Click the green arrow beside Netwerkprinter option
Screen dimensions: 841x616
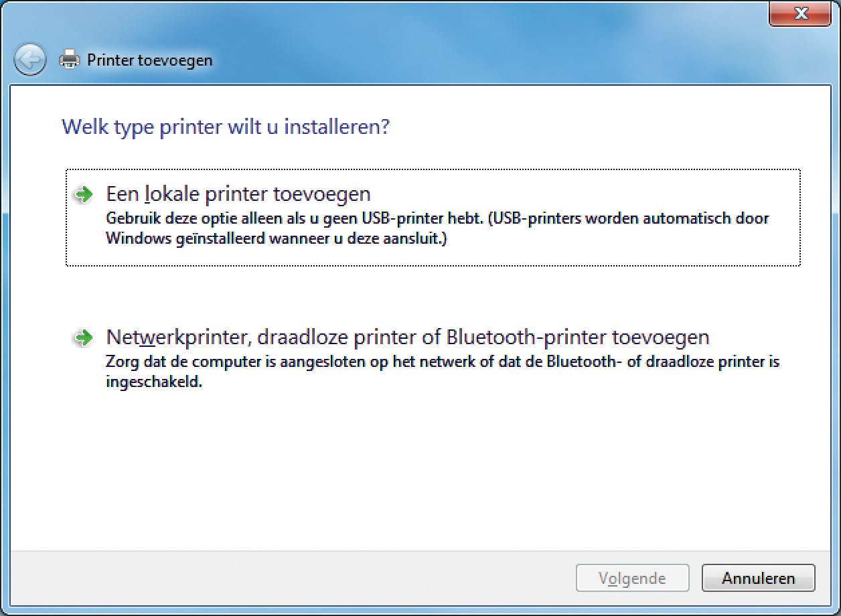[84, 337]
